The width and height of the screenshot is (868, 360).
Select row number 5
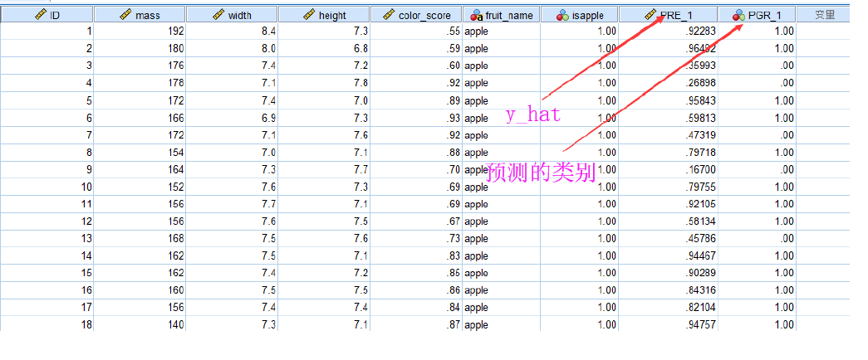(47, 100)
